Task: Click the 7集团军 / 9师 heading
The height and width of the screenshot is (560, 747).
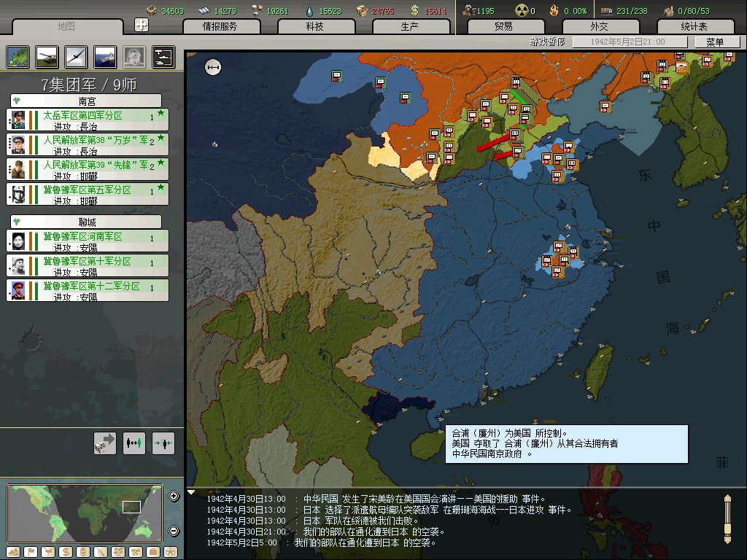Action: [x=89, y=85]
